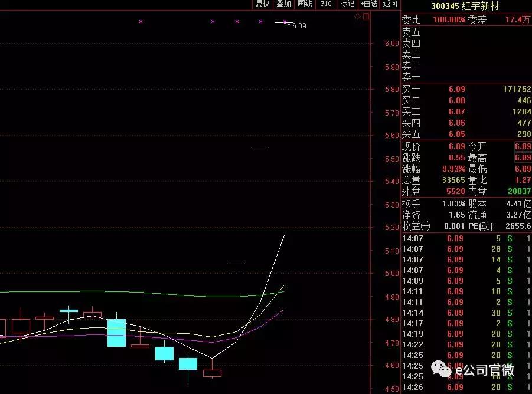Screen dimensions: 532x394
Task: Click the 5.50 price axis label
Action: [x=391, y=159]
